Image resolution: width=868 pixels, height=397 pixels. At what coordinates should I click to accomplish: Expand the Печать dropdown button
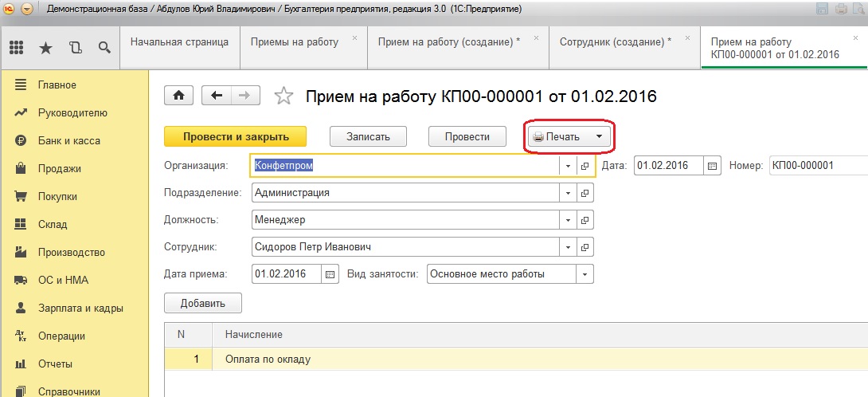point(599,137)
